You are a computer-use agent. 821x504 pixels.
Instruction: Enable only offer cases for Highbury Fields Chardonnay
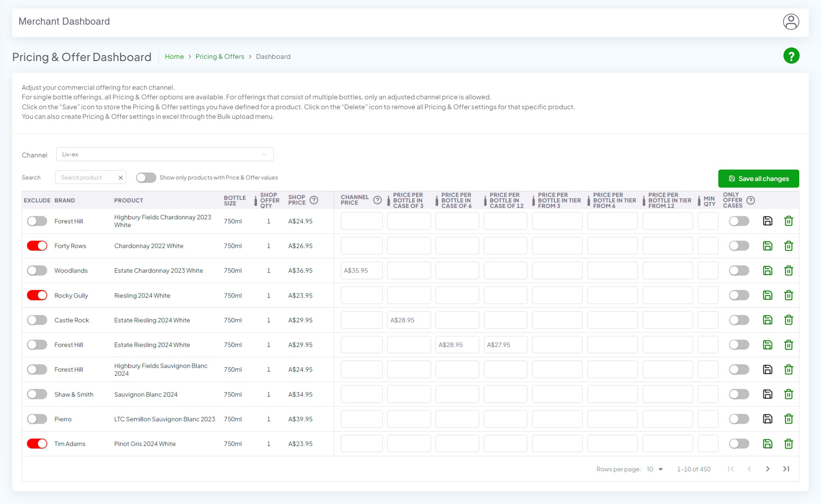click(739, 221)
